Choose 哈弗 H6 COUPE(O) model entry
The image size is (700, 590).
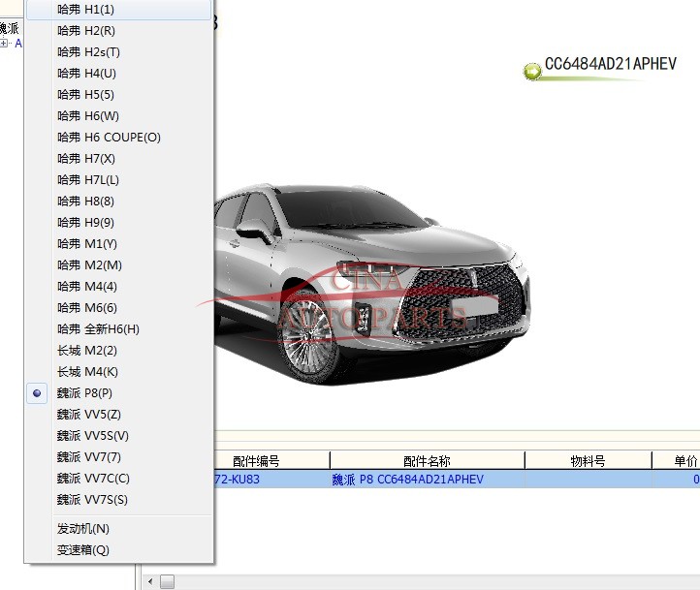coord(109,138)
